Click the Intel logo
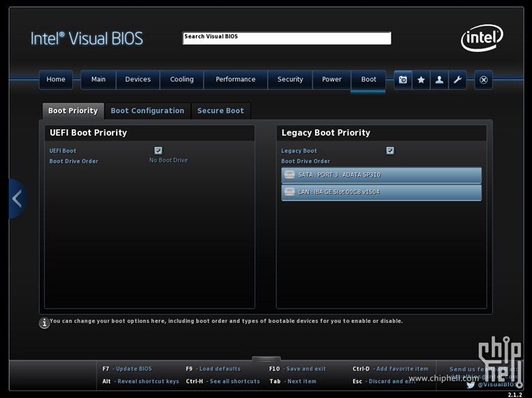The height and width of the screenshot is (398, 532). [482, 37]
